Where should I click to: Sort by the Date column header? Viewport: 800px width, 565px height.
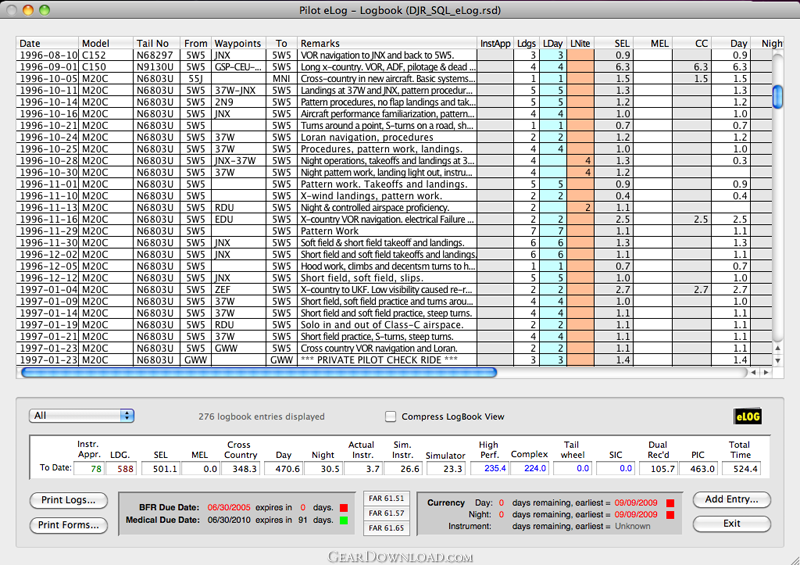[x=47, y=43]
